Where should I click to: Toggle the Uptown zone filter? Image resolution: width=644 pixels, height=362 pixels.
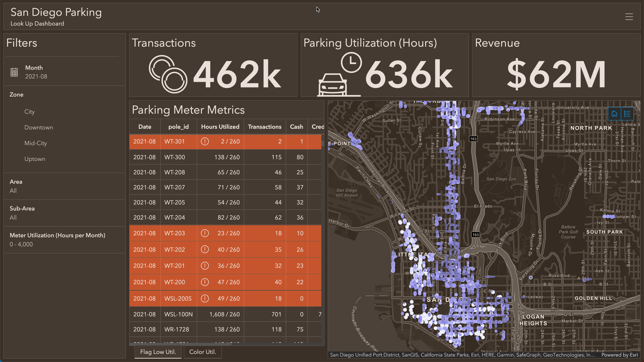tap(35, 159)
